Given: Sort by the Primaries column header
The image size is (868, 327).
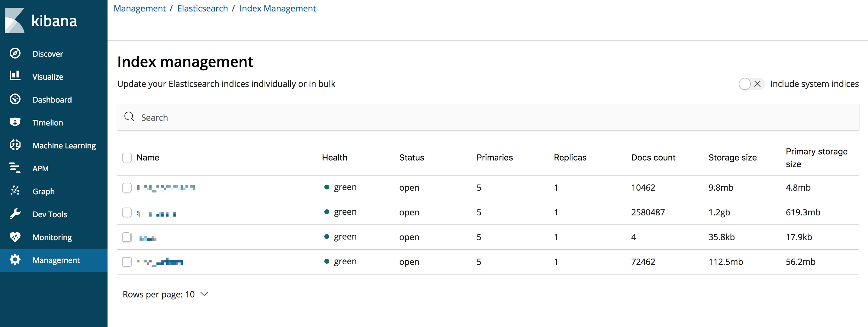Looking at the screenshot, I should (494, 157).
